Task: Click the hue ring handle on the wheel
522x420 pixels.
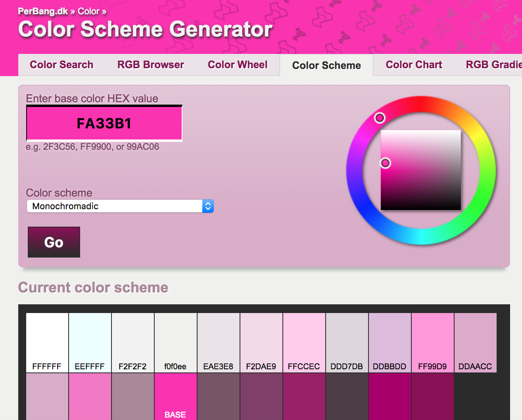Action: coord(380,118)
